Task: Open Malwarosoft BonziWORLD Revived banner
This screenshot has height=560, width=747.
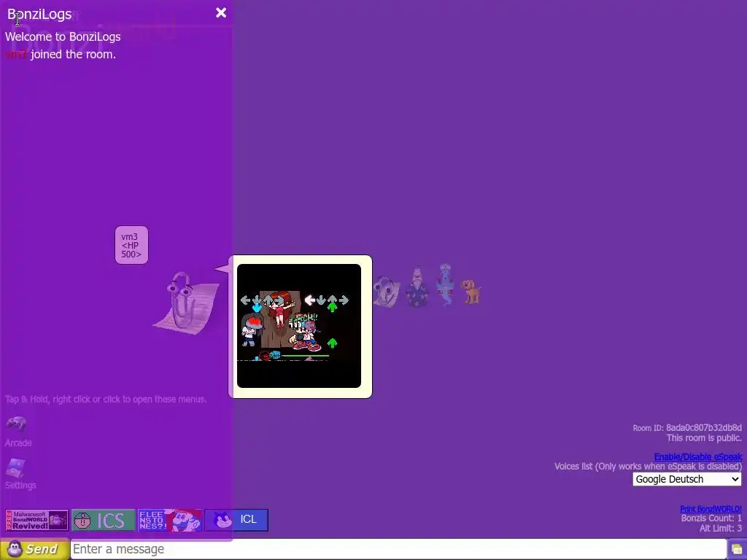Action: click(x=37, y=520)
